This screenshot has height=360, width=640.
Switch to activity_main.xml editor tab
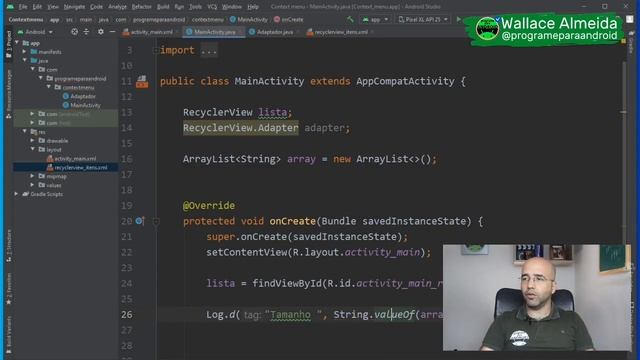coord(151,32)
